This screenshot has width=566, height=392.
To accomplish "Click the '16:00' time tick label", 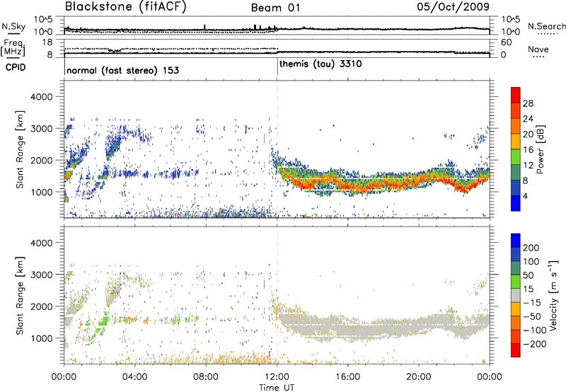I will pos(347,377).
